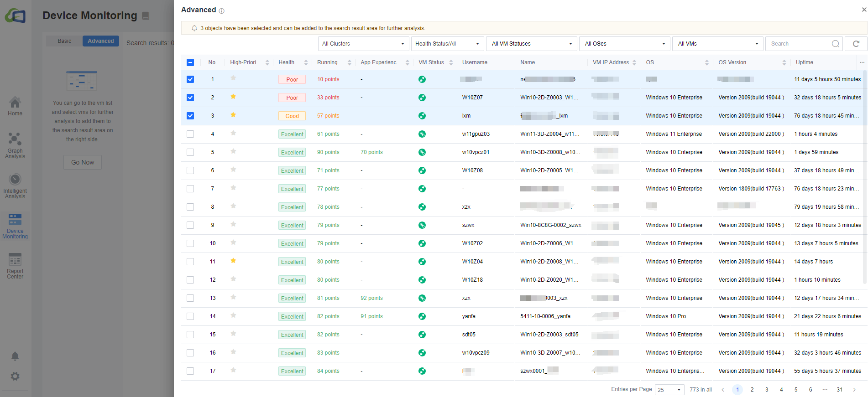Expand the All Clusters dropdown

pyautogui.click(x=363, y=44)
